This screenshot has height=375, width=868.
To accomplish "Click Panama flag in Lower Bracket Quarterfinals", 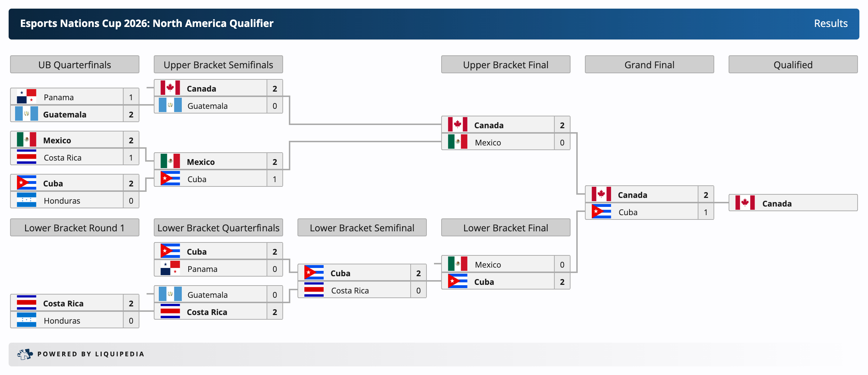I will pos(170,268).
